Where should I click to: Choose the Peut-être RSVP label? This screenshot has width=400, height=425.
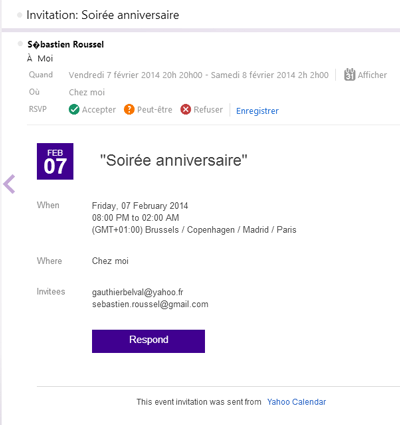pos(155,110)
